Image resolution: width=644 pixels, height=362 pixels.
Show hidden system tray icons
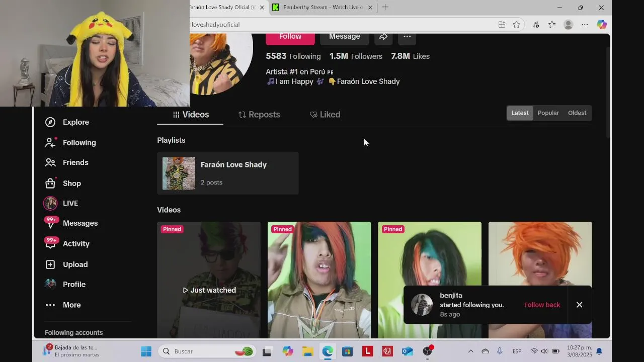pyautogui.click(x=470, y=351)
